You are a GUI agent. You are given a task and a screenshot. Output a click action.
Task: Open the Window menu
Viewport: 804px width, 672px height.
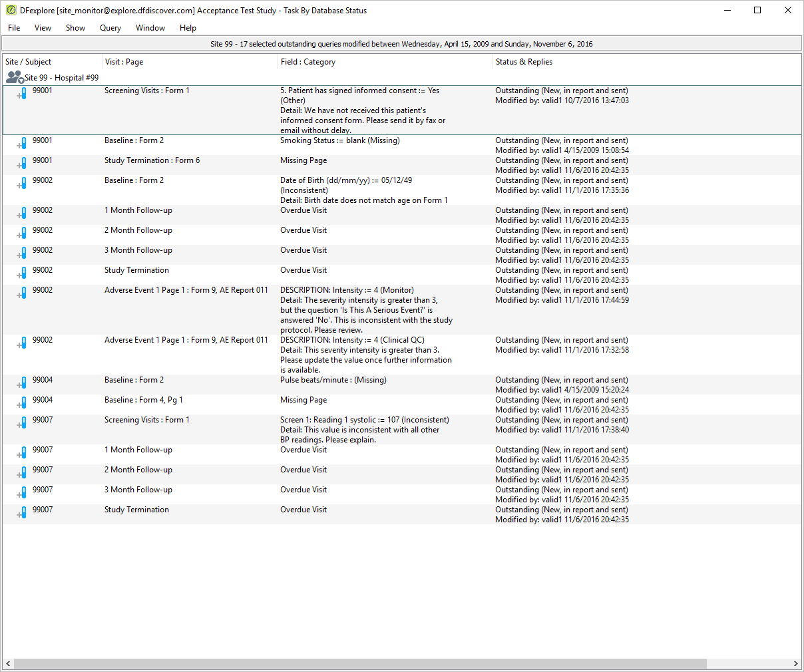point(150,28)
